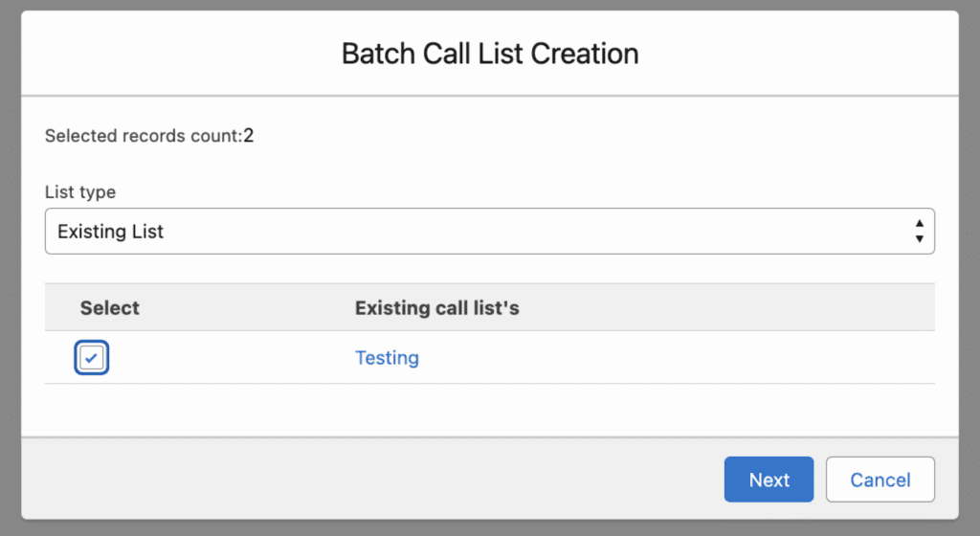Click the selected records count number 2

pyautogui.click(x=248, y=136)
